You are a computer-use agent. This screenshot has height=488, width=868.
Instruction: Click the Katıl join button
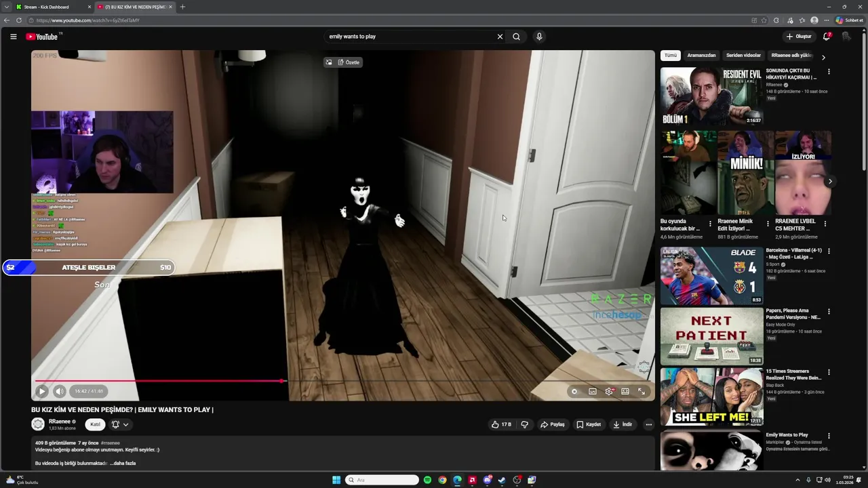95,424
